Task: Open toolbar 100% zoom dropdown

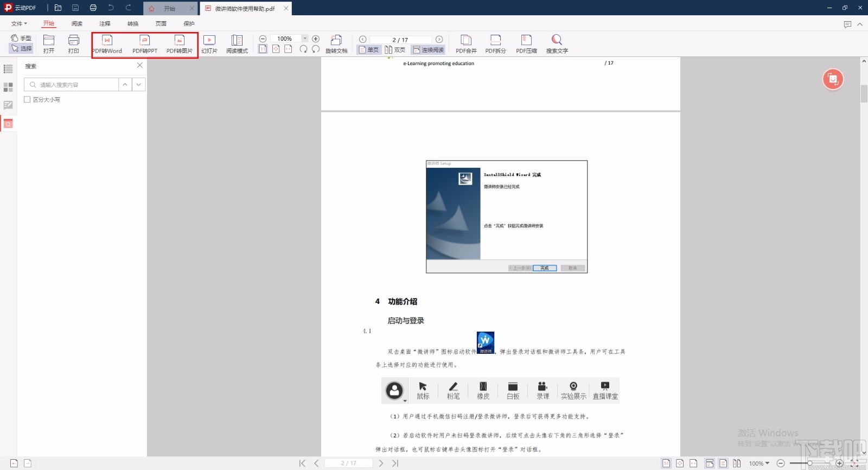Action: click(305, 39)
